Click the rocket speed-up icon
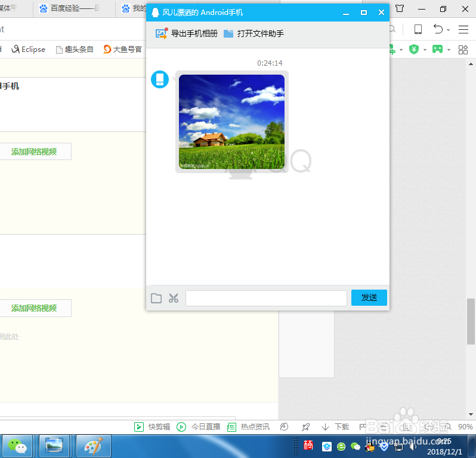Screen dimensions: 476x458 (305, 427)
